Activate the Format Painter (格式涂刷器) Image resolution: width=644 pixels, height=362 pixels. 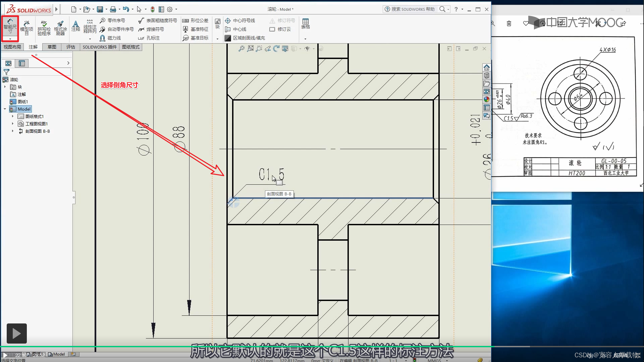point(60,27)
